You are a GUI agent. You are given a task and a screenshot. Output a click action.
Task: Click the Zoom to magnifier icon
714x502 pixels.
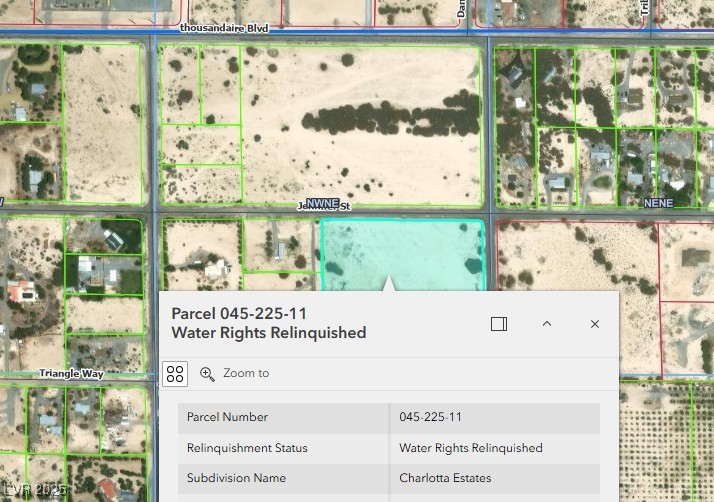(x=207, y=374)
